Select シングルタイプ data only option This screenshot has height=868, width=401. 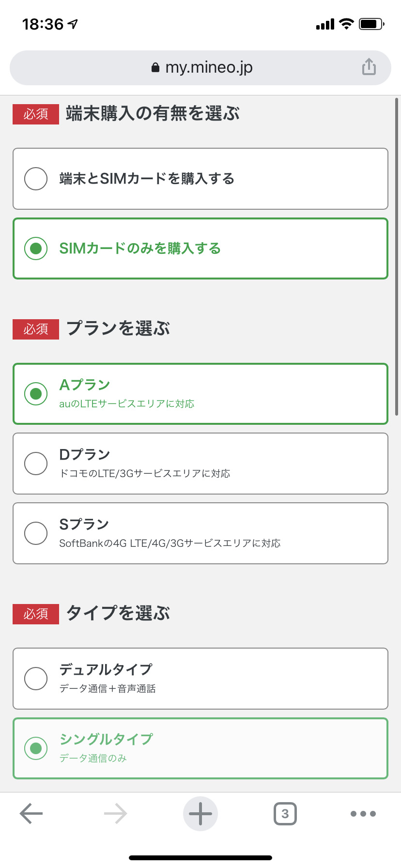(x=36, y=748)
